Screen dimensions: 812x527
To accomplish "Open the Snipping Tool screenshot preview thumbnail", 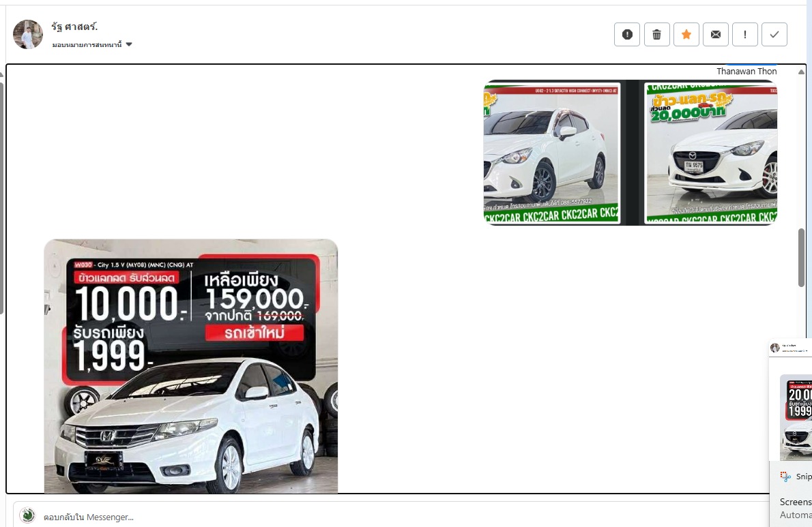I will click(791, 400).
